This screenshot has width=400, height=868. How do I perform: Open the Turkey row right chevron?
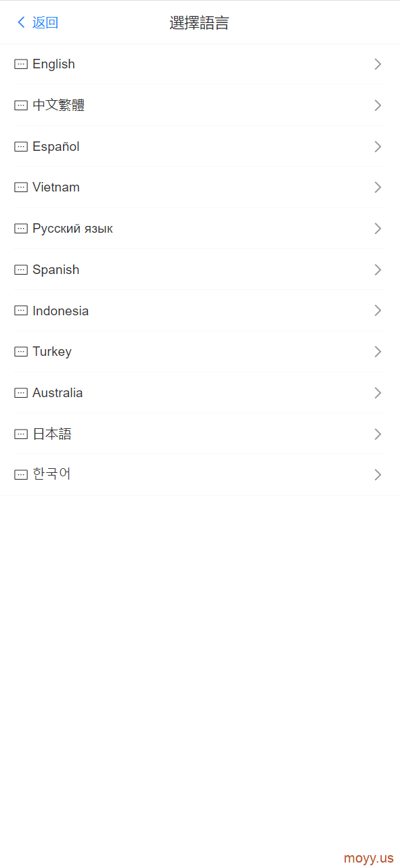coord(378,352)
